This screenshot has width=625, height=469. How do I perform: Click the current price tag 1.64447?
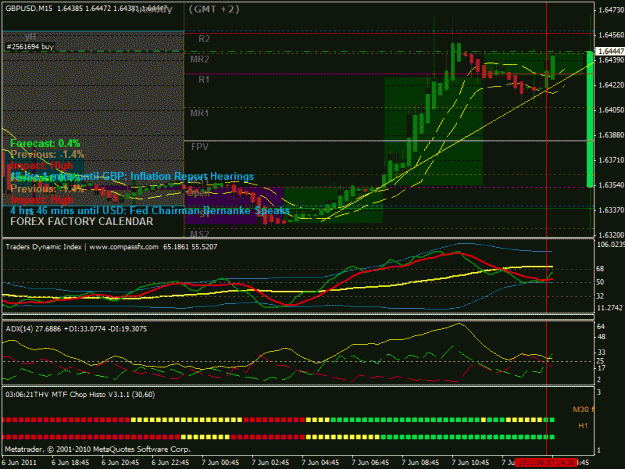click(609, 51)
